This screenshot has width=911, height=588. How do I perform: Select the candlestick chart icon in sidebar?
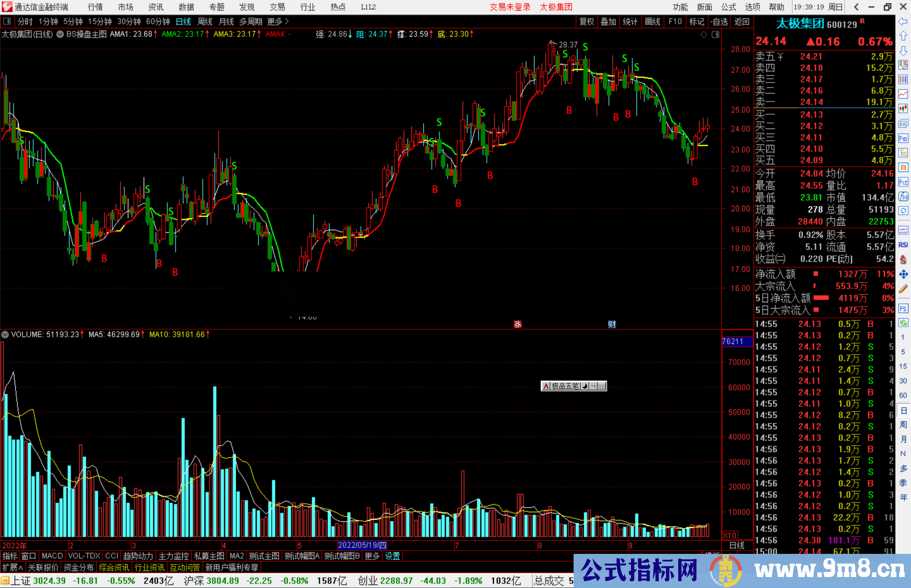tap(903, 109)
